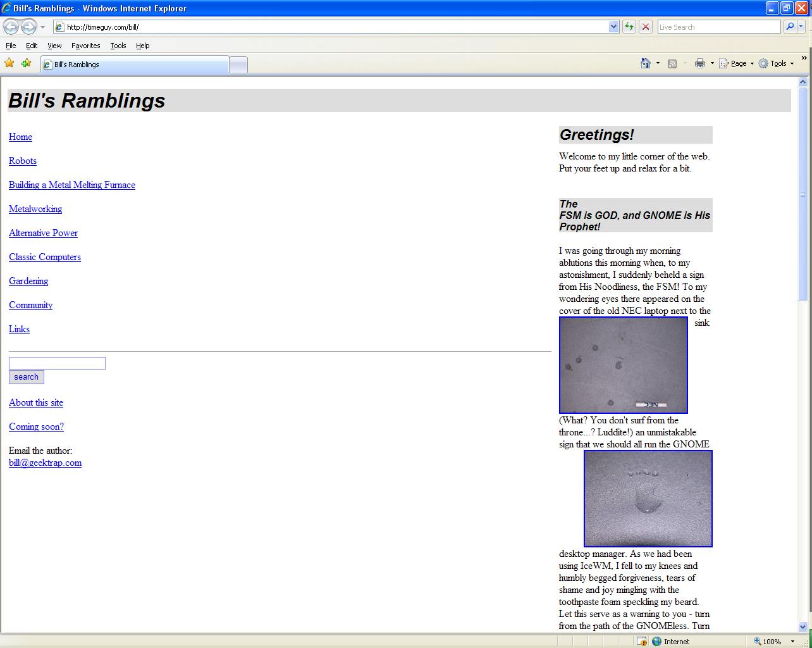Viewport: 812px width, 648px height.
Task: Open the recent pages dropdown beside Forward
Action: coord(42,27)
